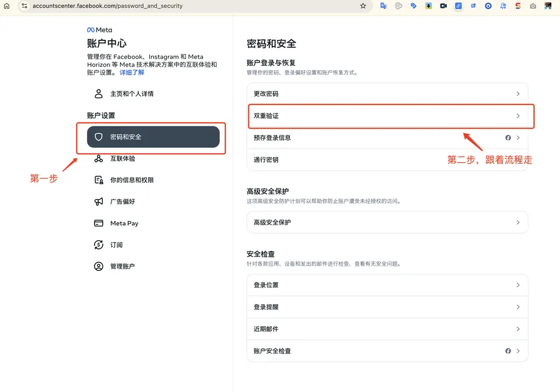Open 互联体验 in sidebar
Screen dimensions: 560x392
click(153, 159)
